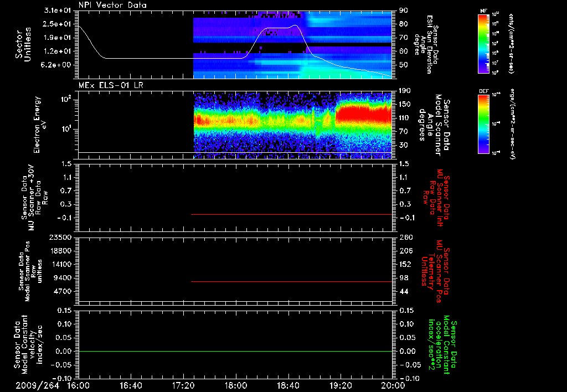Viewport: 567px width, 392px height.
Task: Click the "14100" scanner position tick label
Action: (x=60, y=264)
